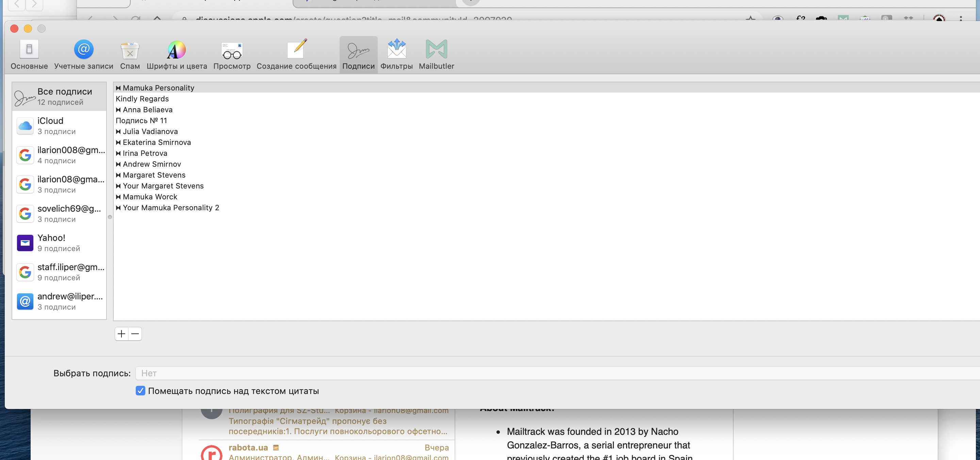Click the minus button to remove signature

click(135, 334)
